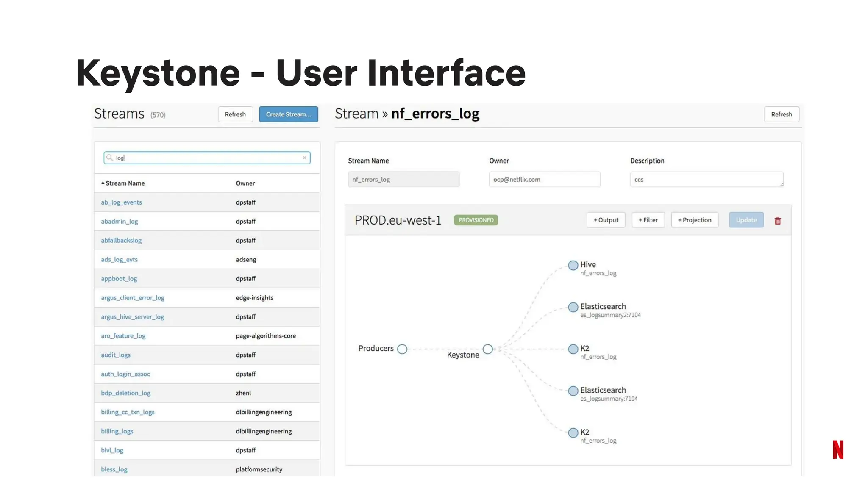Select the Elasticsearch es_logsummary2:7104 node
Viewport: 868px width, 488px height.
tap(573, 307)
